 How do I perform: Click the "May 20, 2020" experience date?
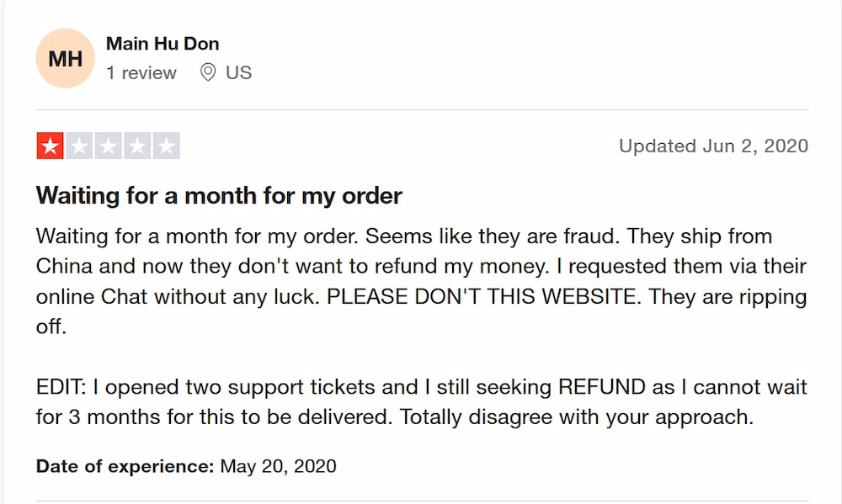click(x=278, y=466)
